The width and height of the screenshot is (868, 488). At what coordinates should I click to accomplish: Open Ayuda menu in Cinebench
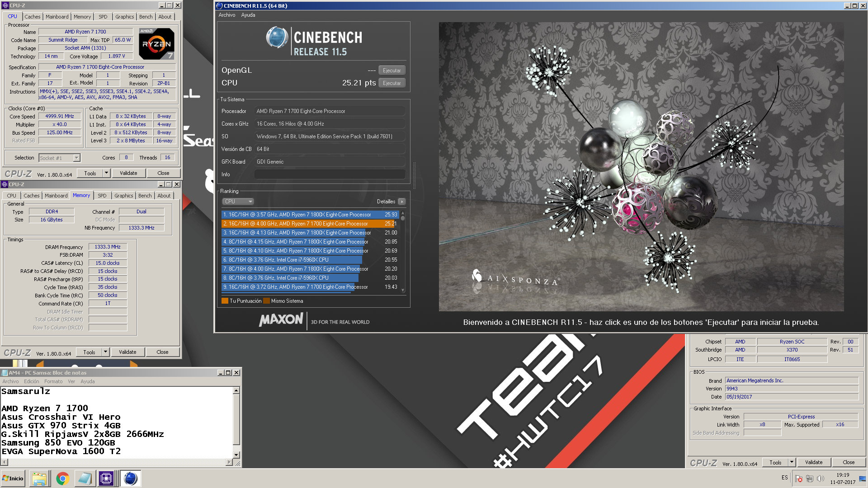[x=248, y=15]
